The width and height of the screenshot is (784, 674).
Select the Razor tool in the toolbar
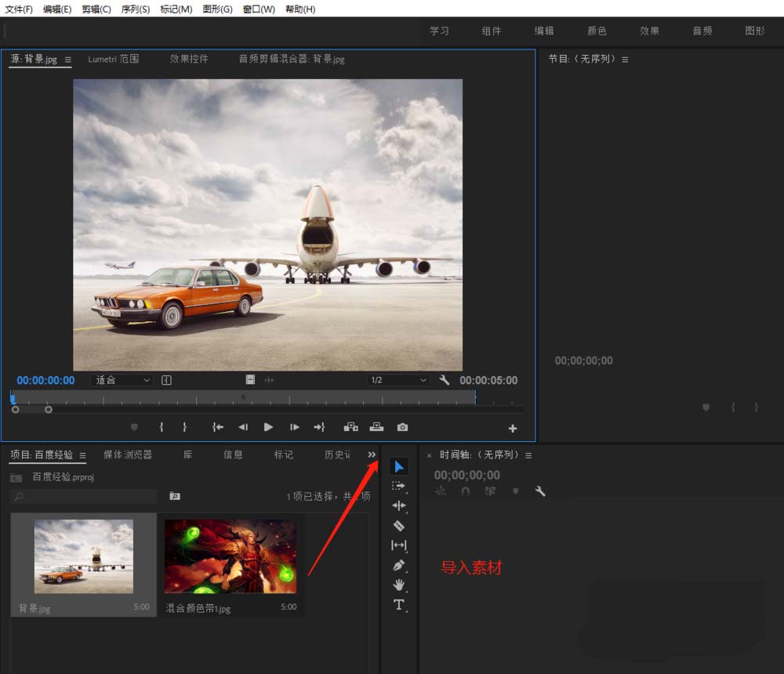click(x=398, y=526)
